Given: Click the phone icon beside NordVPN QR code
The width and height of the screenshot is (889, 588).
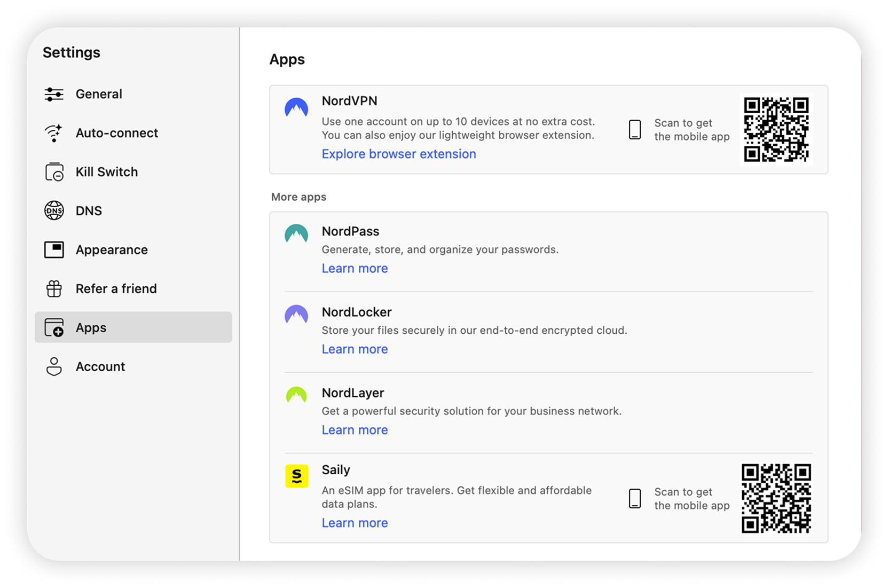Looking at the screenshot, I should [634, 129].
